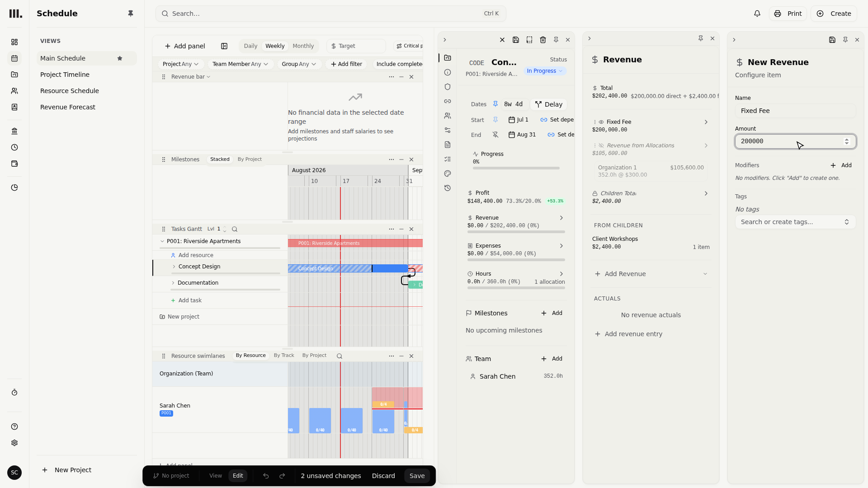Open the Revenue bar panel dropdown
Screen dimensions: 868x488
[x=191, y=77]
